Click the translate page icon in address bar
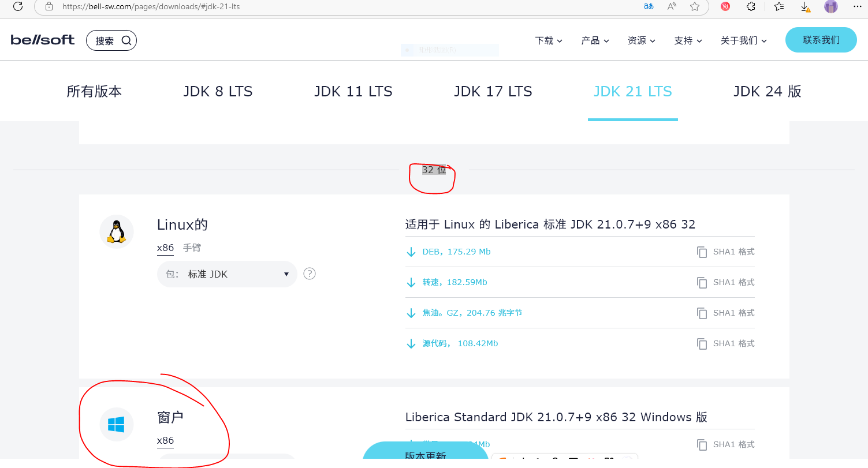The width and height of the screenshot is (868, 468). point(649,6)
